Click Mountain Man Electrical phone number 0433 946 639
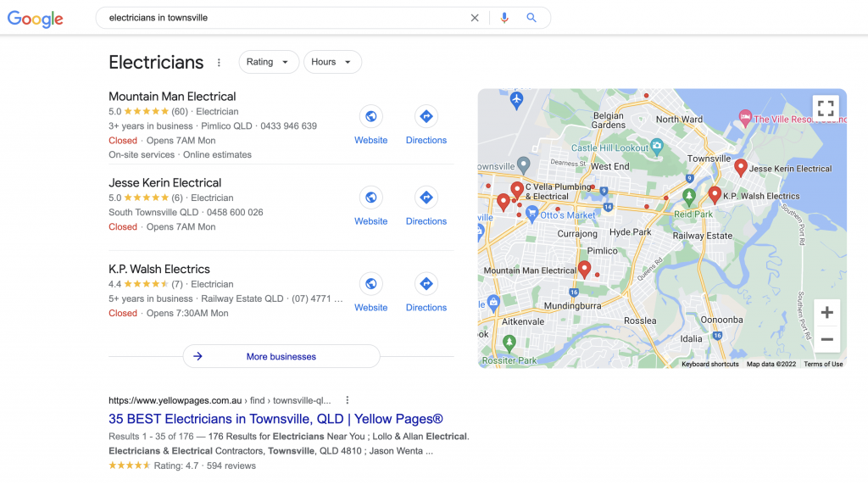Viewport: 868px width, 485px height. pos(288,125)
